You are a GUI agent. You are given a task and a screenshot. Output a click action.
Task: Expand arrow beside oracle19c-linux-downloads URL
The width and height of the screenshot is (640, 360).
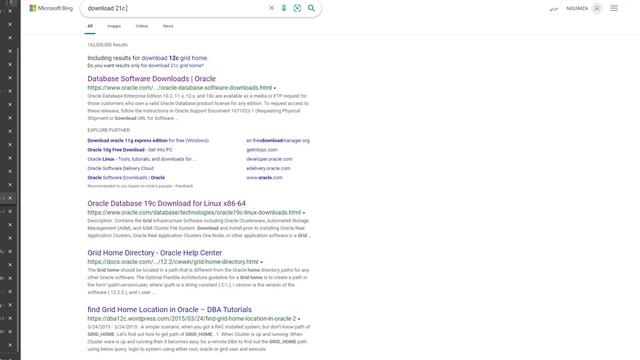click(x=304, y=213)
